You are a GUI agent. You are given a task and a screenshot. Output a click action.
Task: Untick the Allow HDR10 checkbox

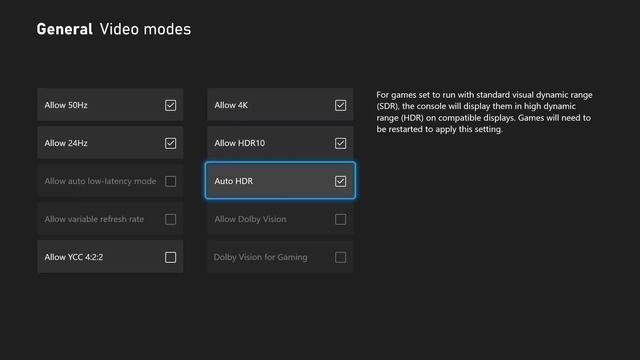point(340,143)
